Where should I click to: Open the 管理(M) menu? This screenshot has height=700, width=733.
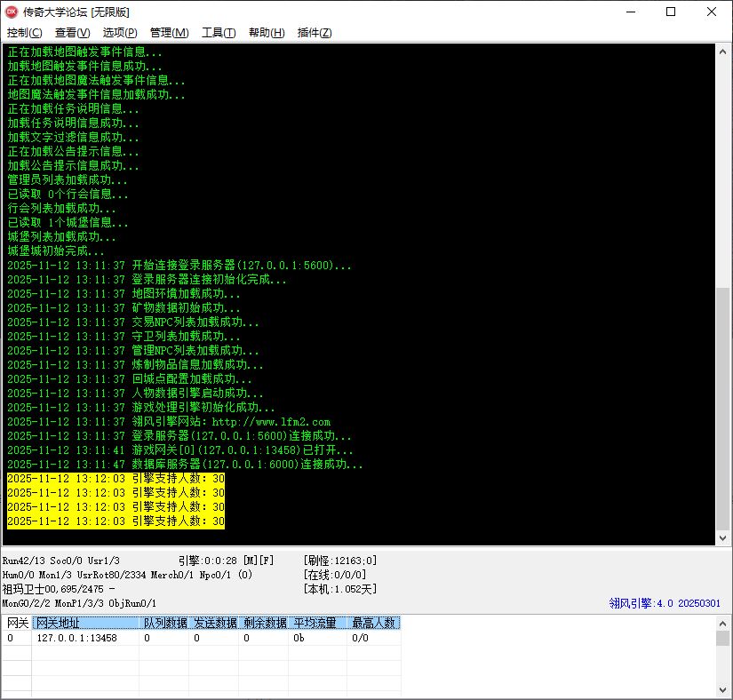click(169, 33)
